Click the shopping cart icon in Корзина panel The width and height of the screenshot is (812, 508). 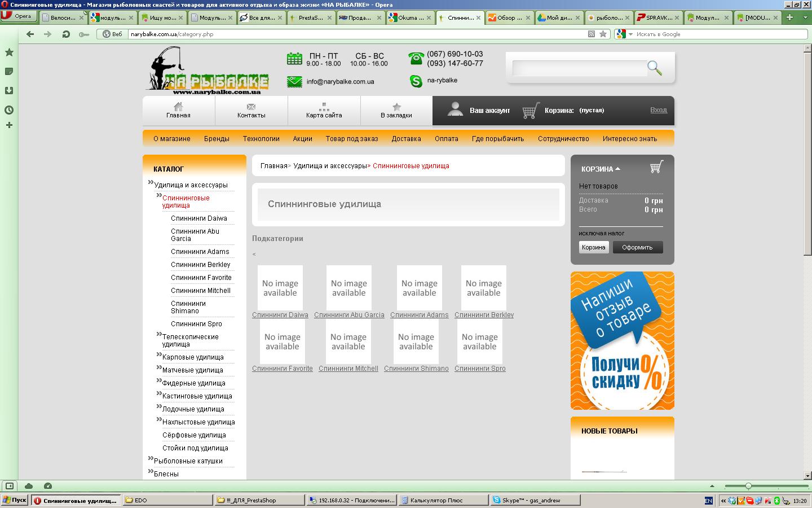656,167
